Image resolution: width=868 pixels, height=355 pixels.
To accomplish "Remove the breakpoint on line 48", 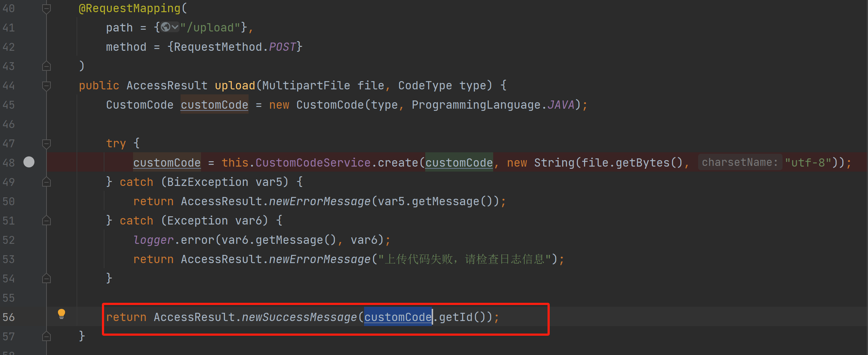I will [x=29, y=162].
